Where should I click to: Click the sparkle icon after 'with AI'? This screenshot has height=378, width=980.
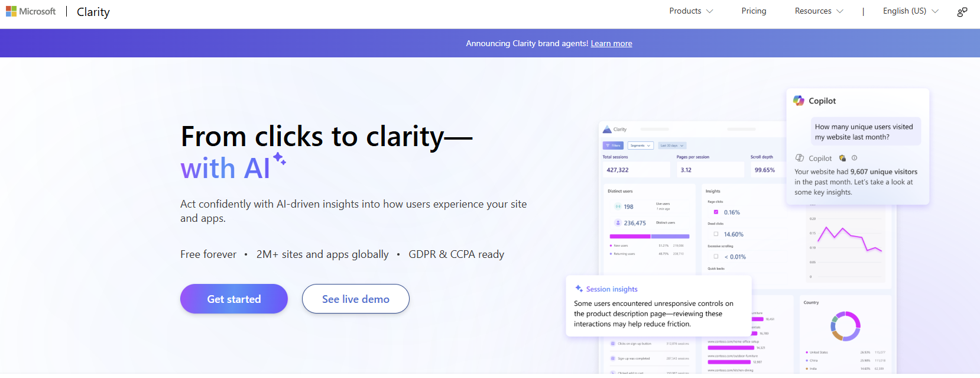pyautogui.click(x=280, y=159)
